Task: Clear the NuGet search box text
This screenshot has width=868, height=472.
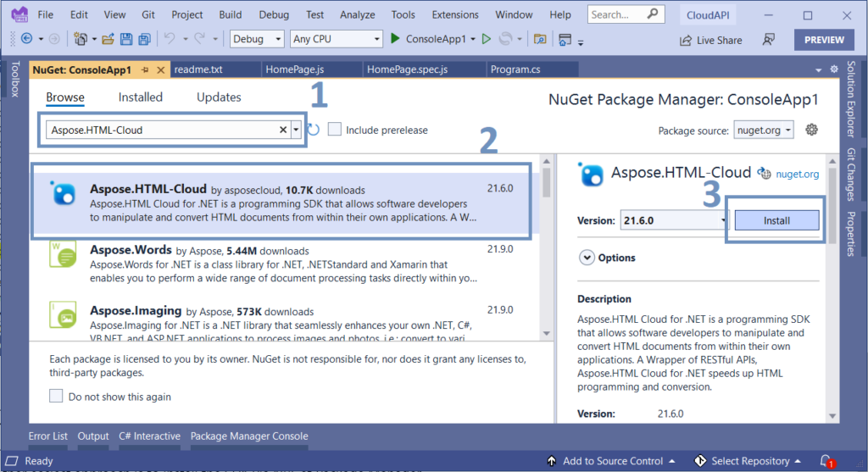Action: [283, 130]
